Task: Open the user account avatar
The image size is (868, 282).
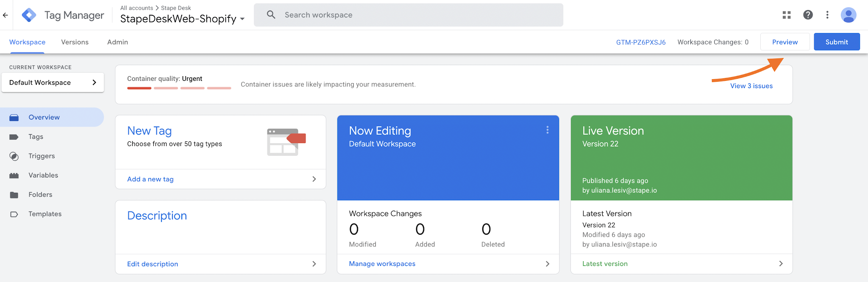Action: pyautogui.click(x=849, y=15)
